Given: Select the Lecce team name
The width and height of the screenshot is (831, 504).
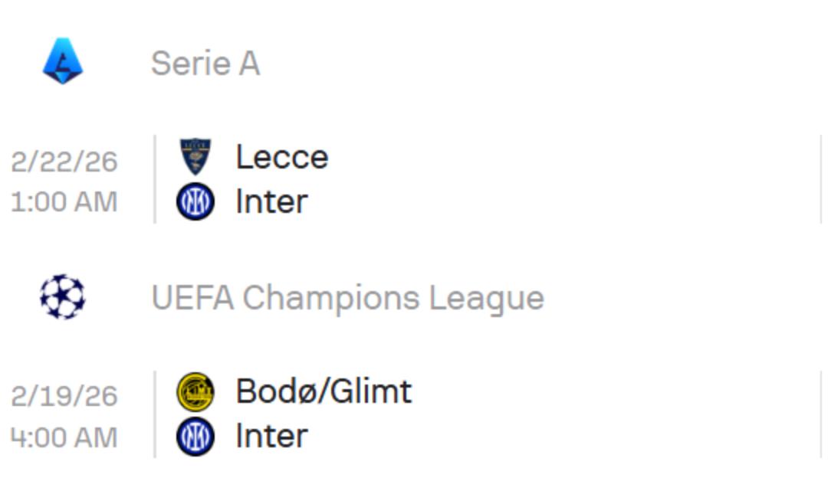Looking at the screenshot, I should [281, 157].
